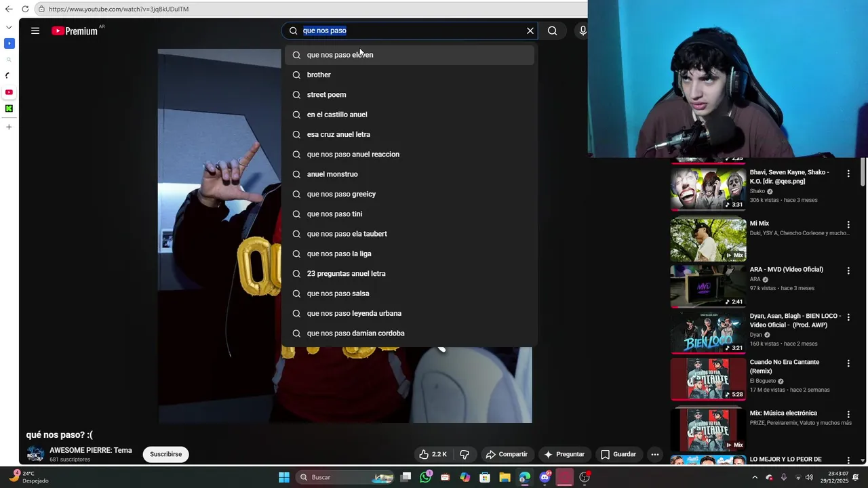This screenshot has height=488, width=868.
Task: Clear the search box with the X
Action: (x=530, y=30)
